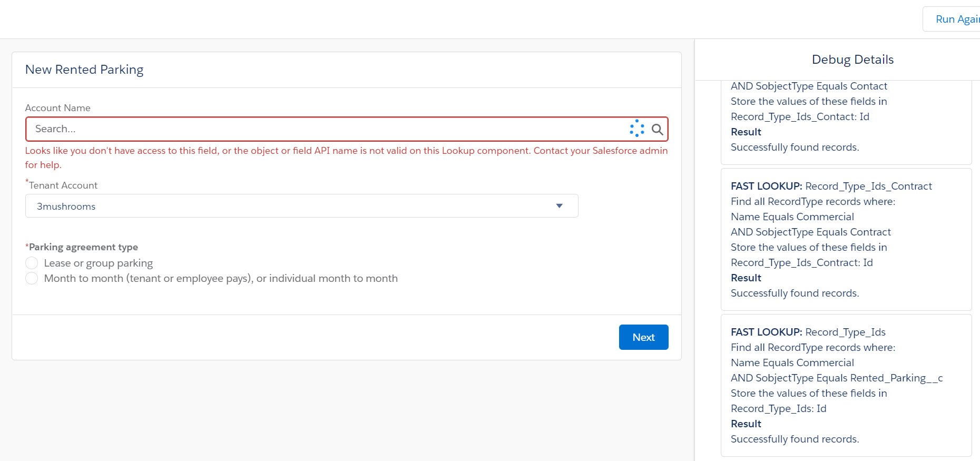Click the Parking agreement type label
Screen dimensions: 980x461
(x=83, y=247)
